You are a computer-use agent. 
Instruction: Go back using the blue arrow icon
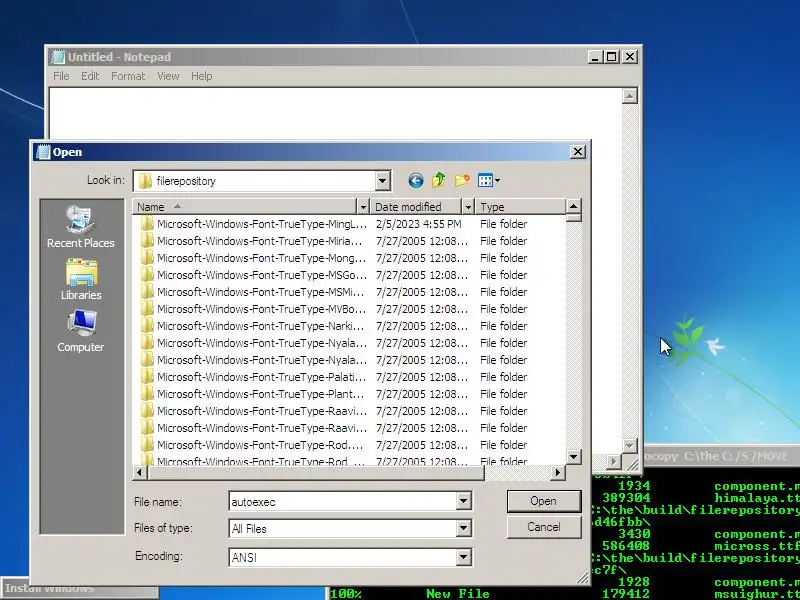(416, 181)
